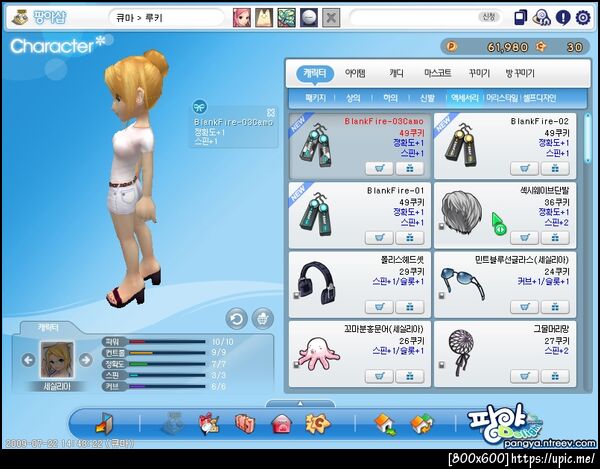Gift the 민트블루선글라스 sunglasses
This screenshot has height=469, width=600.
pyautogui.click(x=555, y=307)
